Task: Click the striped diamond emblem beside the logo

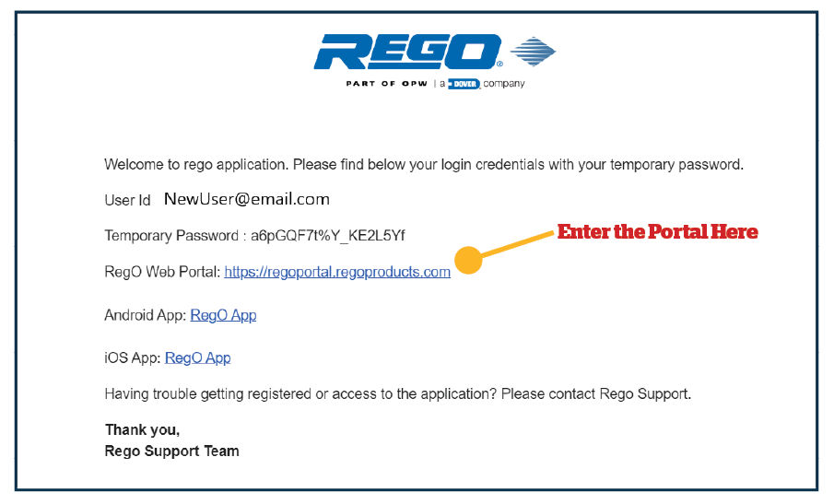Action: (x=533, y=52)
